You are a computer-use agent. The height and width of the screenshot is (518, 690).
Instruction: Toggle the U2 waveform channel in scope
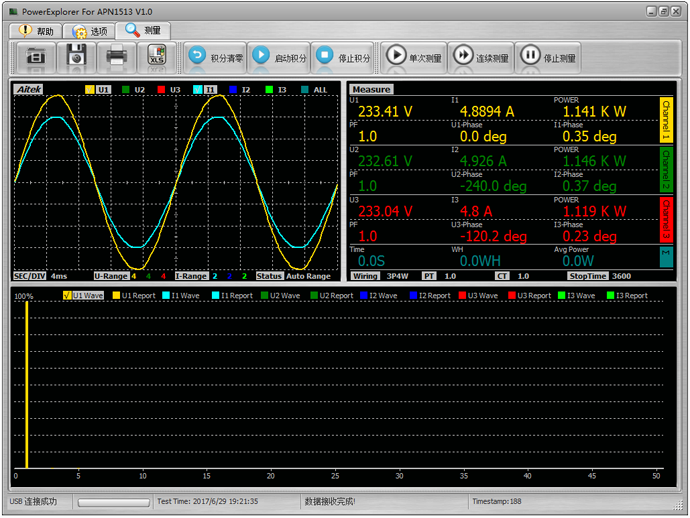point(125,90)
